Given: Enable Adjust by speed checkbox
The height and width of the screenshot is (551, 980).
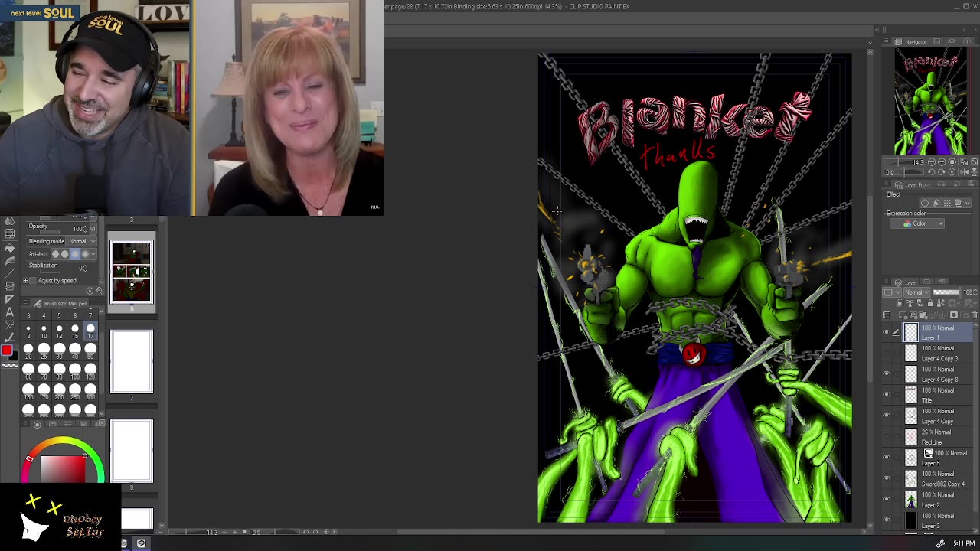Looking at the screenshot, I should point(33,281).
